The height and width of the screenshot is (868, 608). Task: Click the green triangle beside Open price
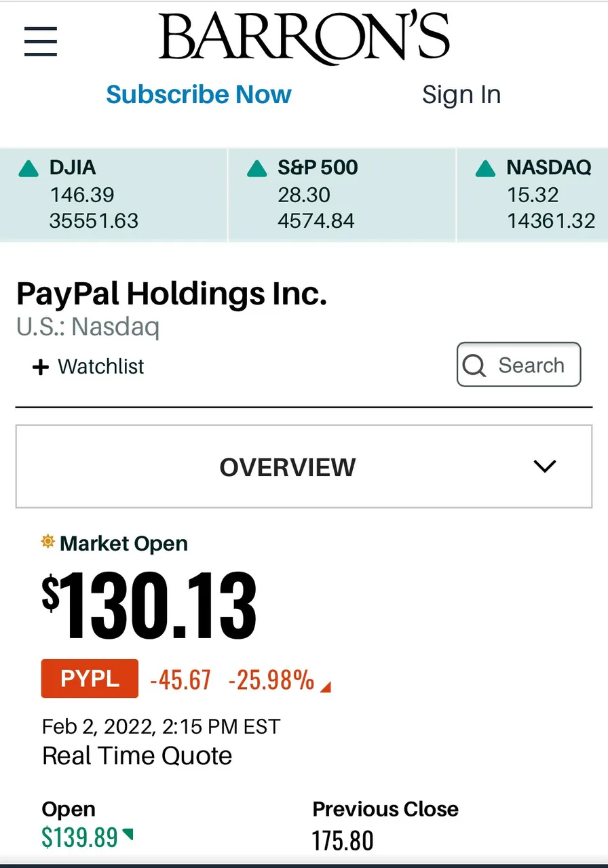pos(128,833)
